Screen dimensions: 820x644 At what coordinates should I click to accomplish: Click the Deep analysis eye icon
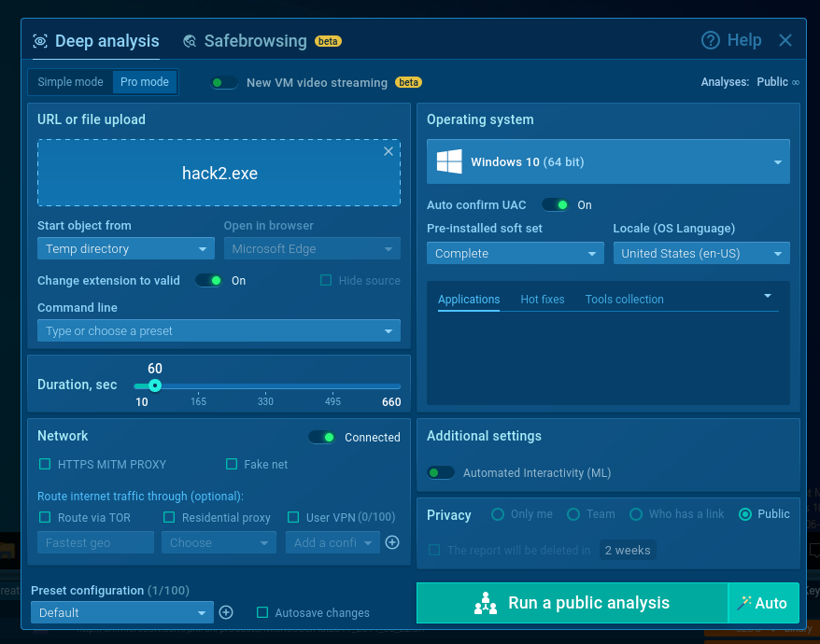coord(40,41)
